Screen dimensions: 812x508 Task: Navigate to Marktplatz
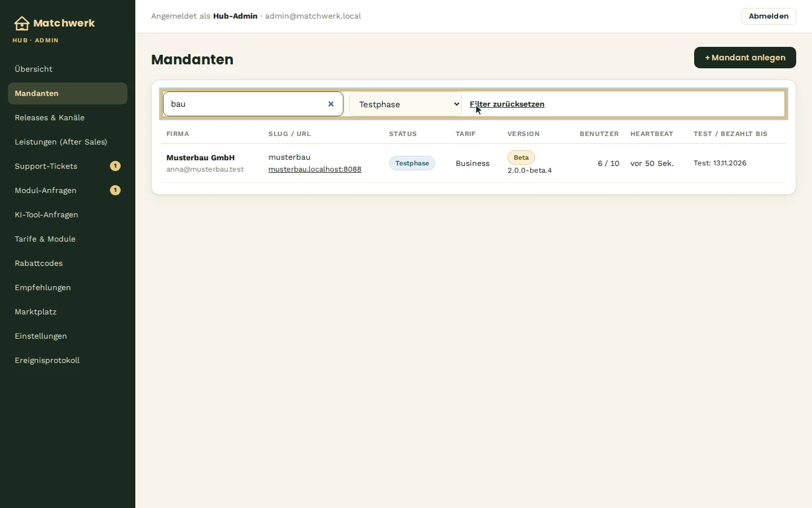[x=68, y=312]
